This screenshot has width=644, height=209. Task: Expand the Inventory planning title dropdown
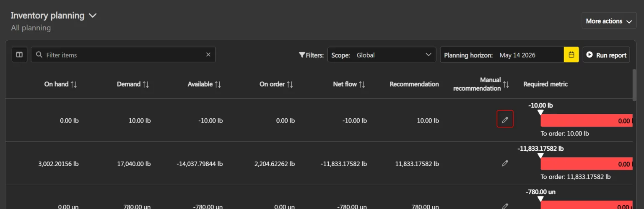coord(93,16)
